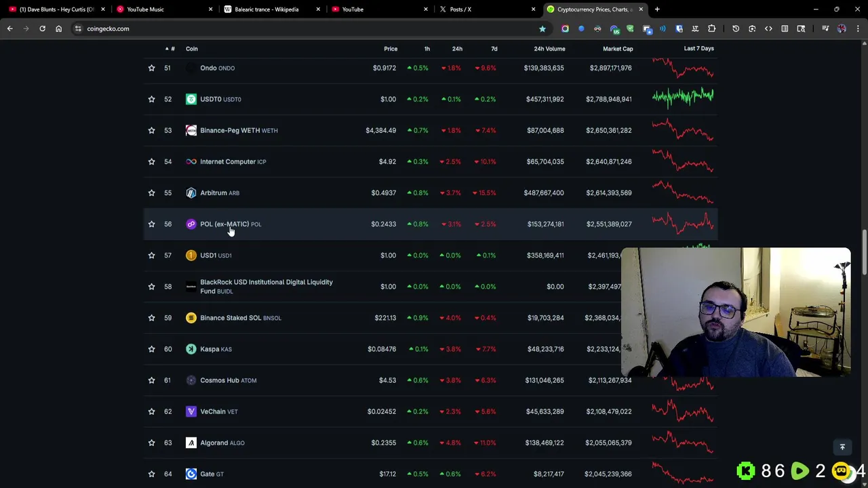The height and width of the screenshot is (488, 868).
Task: Click the BlackRock BUIDL logo icon
Action: 191,287
